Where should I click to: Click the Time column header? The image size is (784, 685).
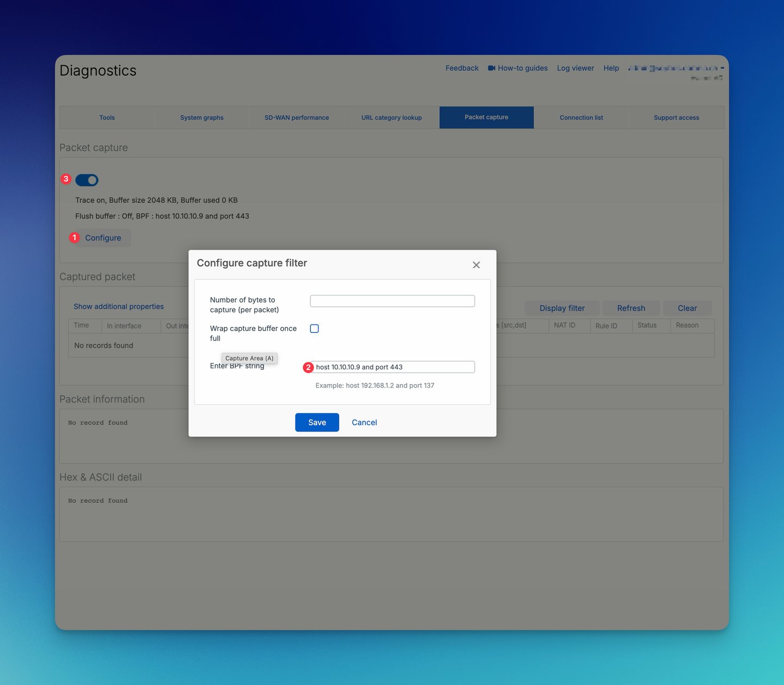coord(85,325)
